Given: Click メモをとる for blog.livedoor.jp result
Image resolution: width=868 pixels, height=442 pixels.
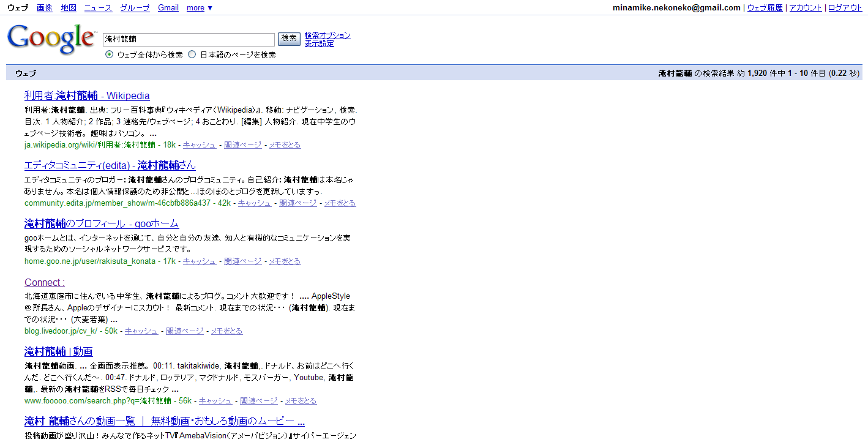Looking at the screenshot, I should pos(226,331).
